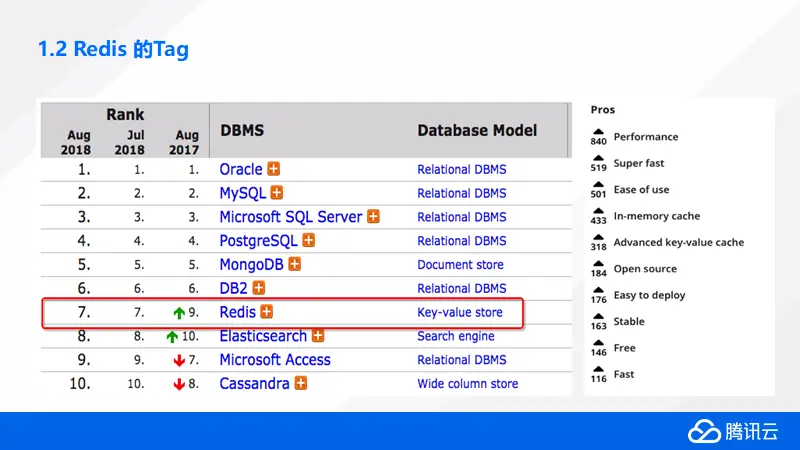The image size is (800, 450).
Task: Click the orange plus icon beside Elasticsearch
Action: coord(318,335)
